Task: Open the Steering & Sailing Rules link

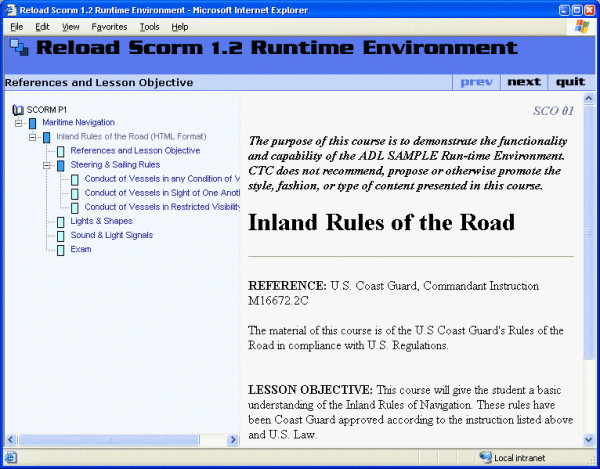Action: click(115, 165)
